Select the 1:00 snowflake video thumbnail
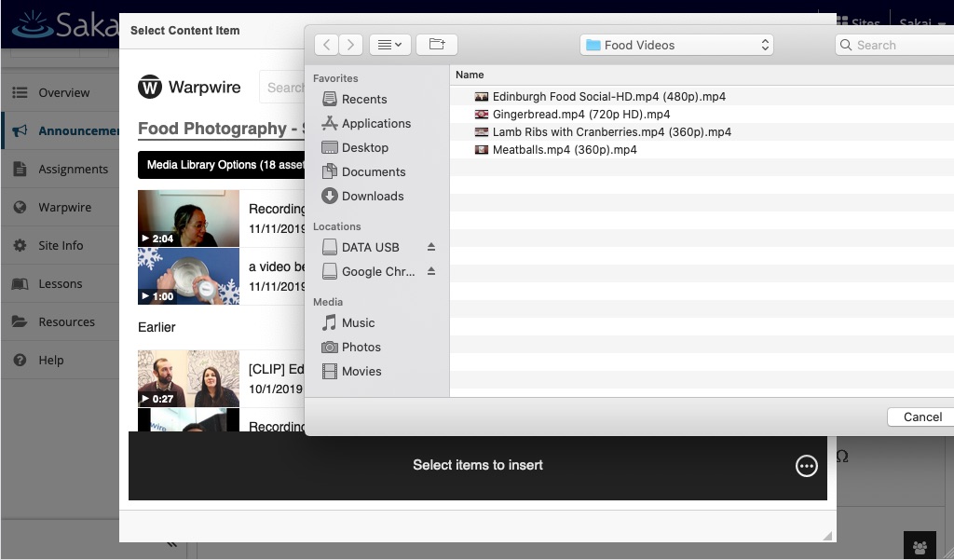The image size is (954, 560). (188, 277)
